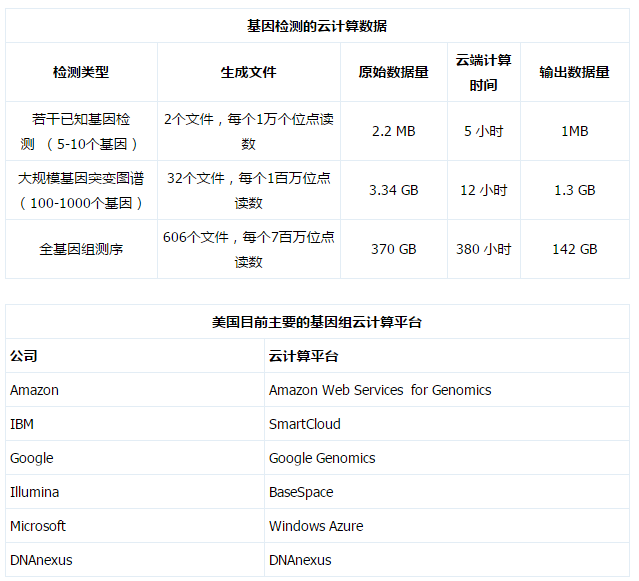Click the 云端计算时间 column header
The image size is (639, 581).
click(484, 72)
